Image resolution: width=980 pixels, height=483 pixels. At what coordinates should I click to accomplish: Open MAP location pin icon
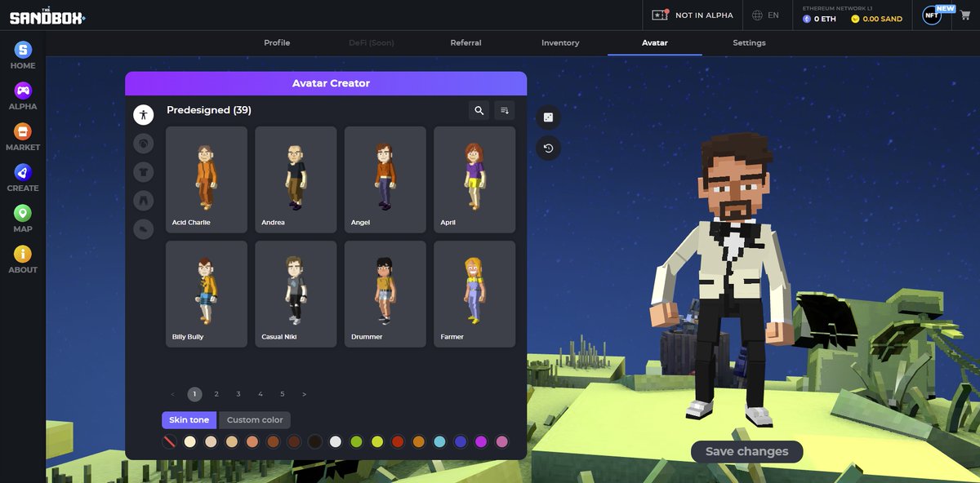point(23,213)
